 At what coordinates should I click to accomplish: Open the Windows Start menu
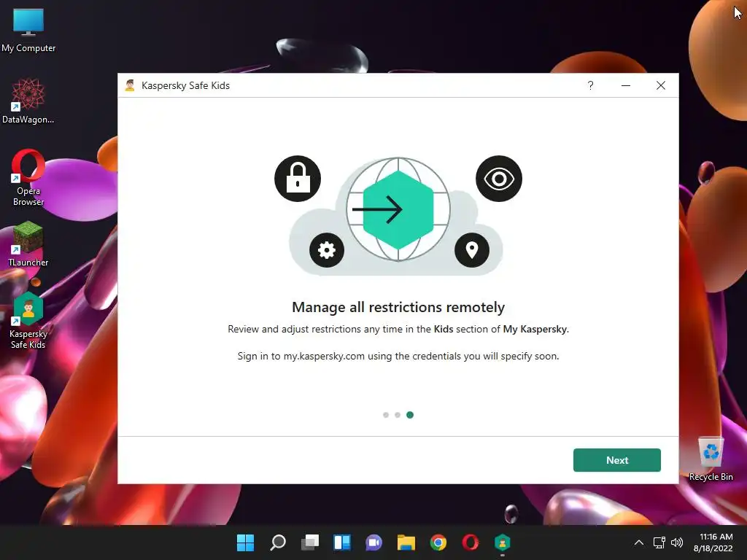point(245,542)
